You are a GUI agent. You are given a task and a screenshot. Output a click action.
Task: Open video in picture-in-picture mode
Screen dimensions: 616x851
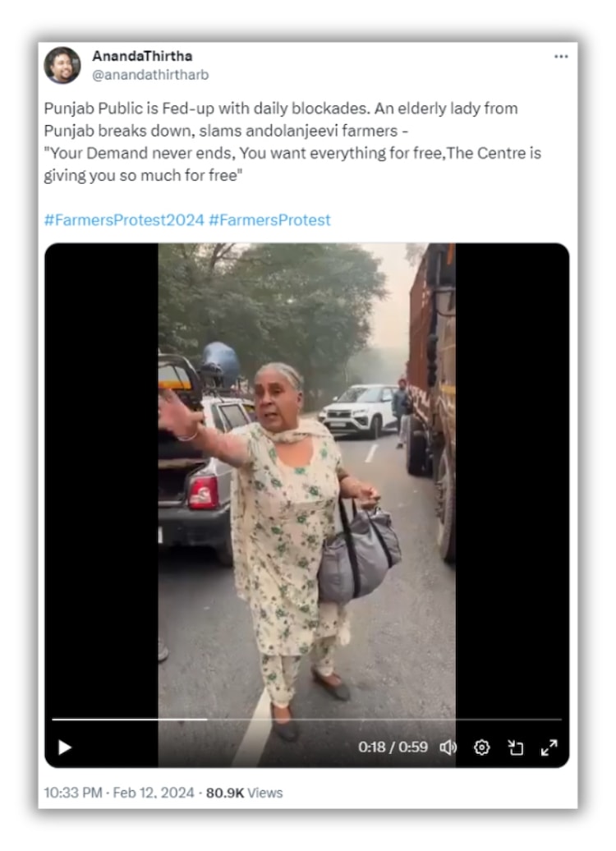point(516,747)
